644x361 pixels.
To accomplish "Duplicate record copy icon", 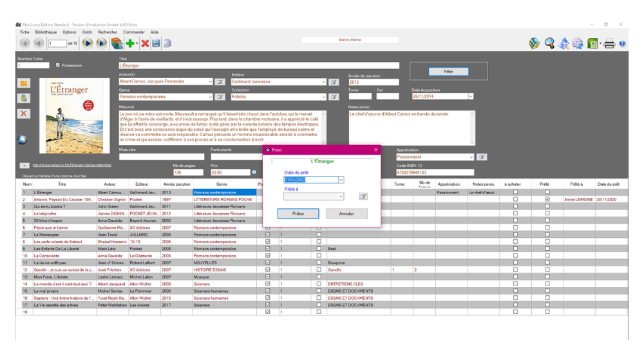I will click(x=167, y=43).
